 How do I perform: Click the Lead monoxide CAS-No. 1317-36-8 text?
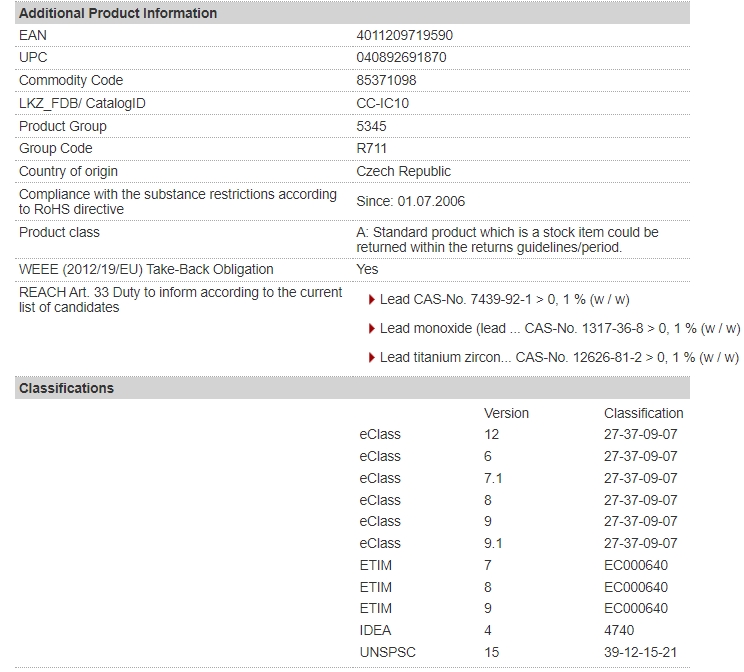[x=559, y=328]
